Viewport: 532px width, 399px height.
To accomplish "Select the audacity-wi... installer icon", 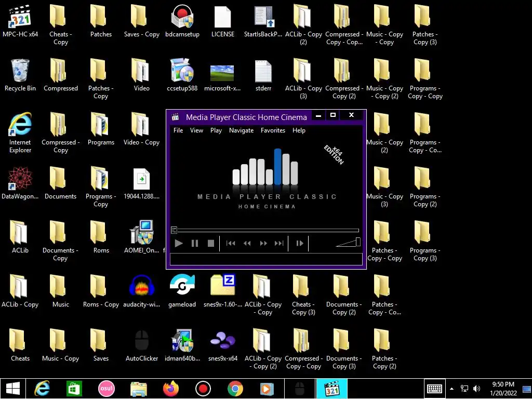I will (141, 291).
